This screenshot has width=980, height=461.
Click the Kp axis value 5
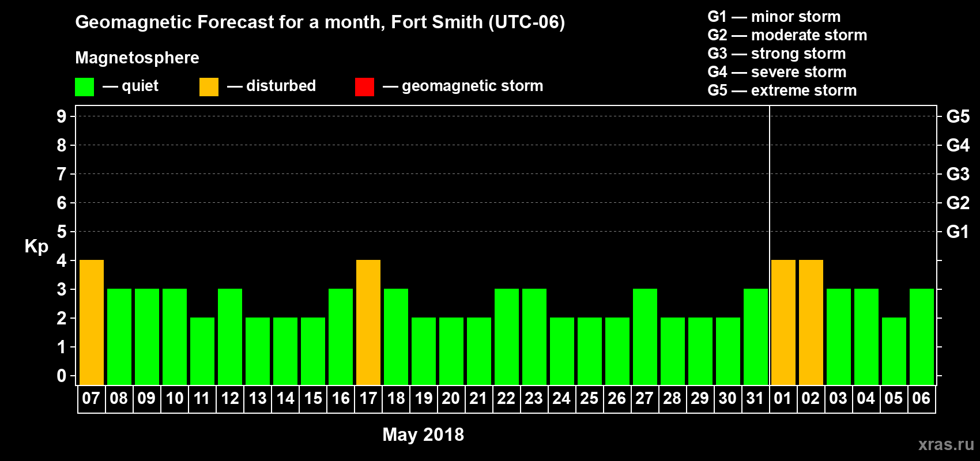tap(62, 232)
